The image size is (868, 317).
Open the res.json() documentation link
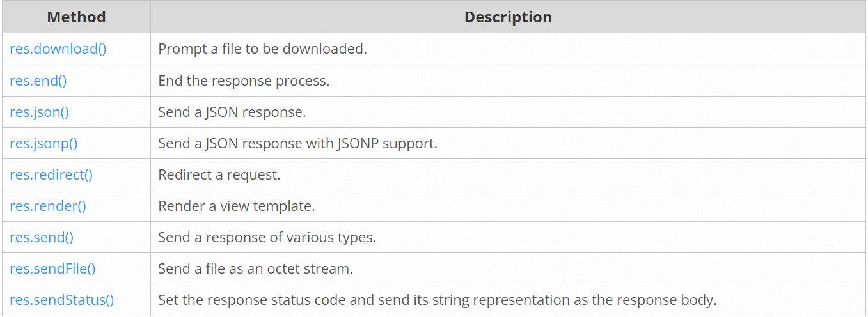[39, 112]
